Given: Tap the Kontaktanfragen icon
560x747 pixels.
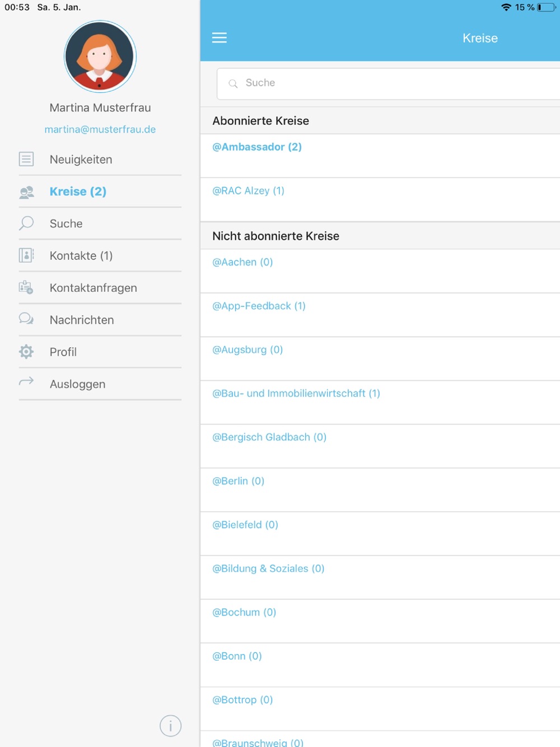Looking at the screenshot, I should [26, 287].
